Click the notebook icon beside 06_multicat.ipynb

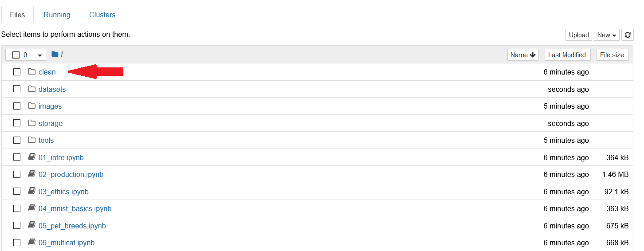31,243
